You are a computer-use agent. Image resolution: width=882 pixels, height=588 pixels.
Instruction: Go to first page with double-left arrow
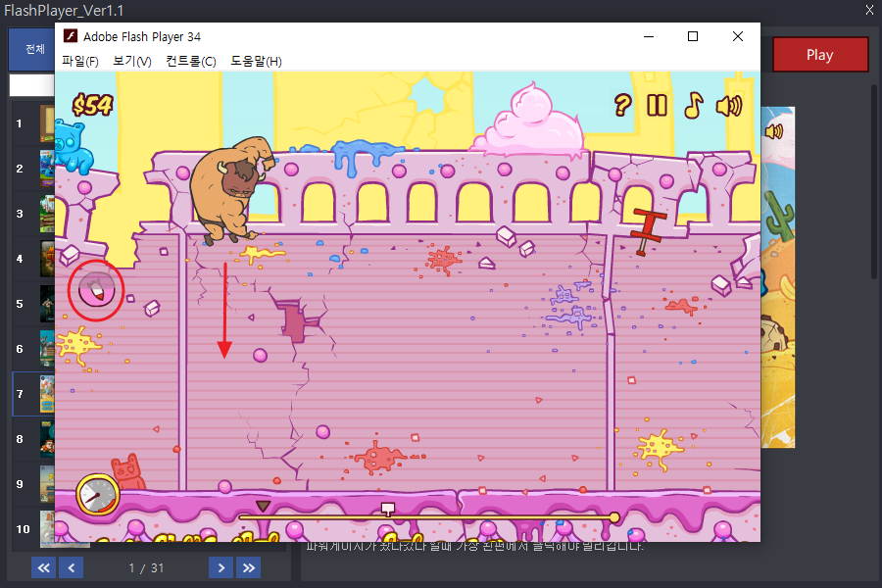[43, 567]
